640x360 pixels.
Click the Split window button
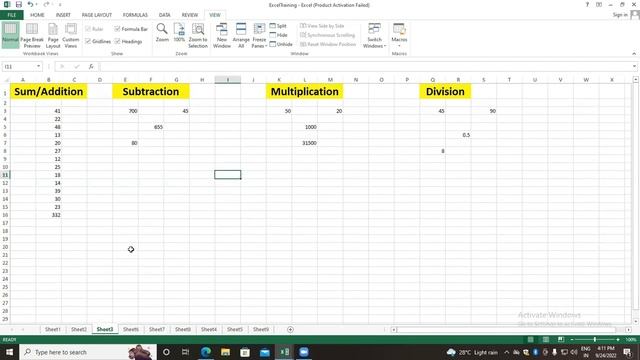[x=278, y=26]
